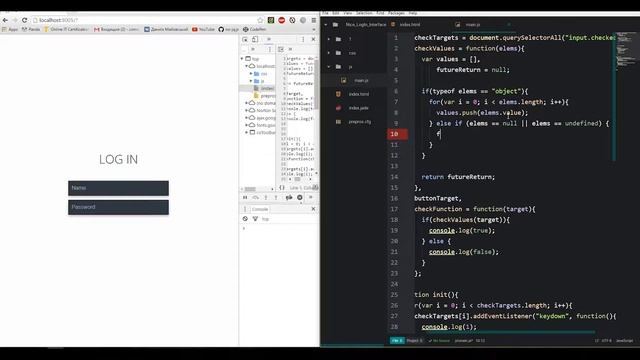The height and width of the screenshot is (360, 640).
Task: Show more DevTools panels chevron
Action: coord(269,40)
